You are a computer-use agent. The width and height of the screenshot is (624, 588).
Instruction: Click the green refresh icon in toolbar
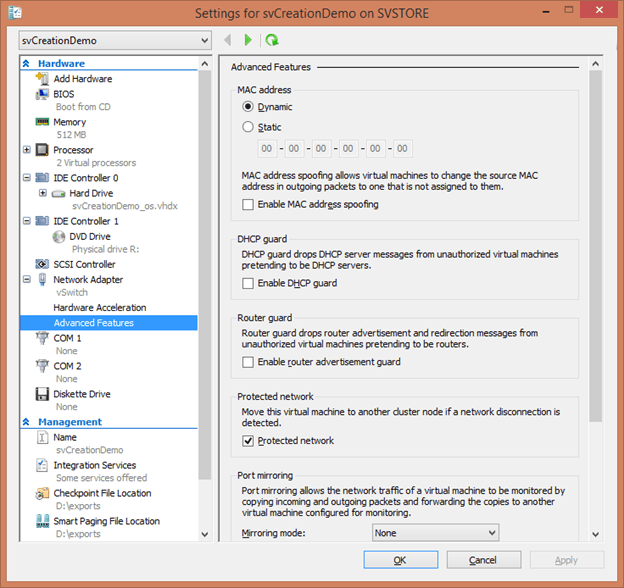(x=271, y=40)
